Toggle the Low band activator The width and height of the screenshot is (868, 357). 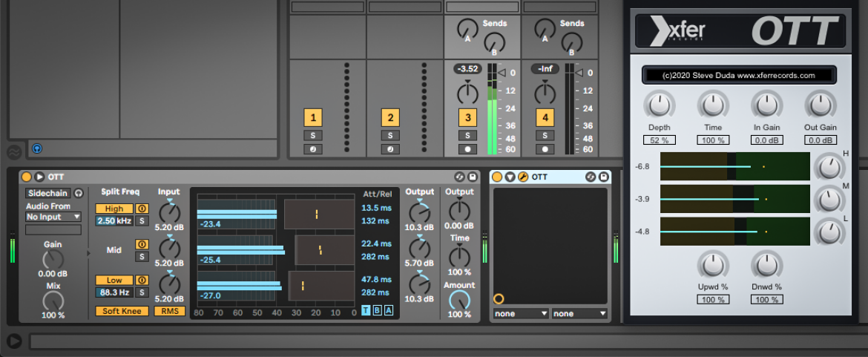(142, 280)
